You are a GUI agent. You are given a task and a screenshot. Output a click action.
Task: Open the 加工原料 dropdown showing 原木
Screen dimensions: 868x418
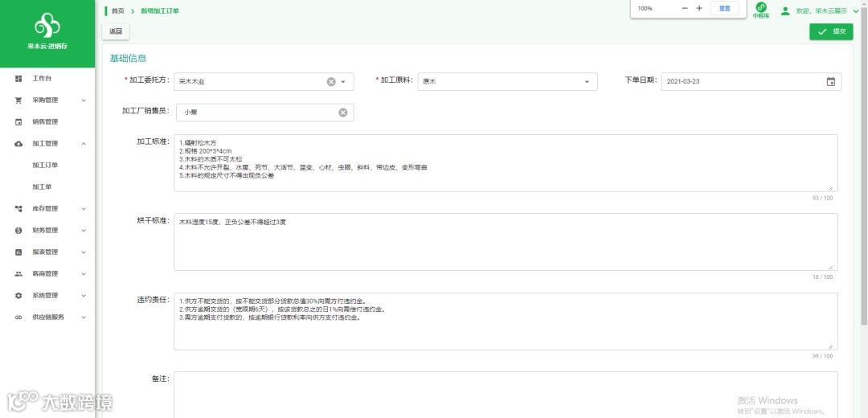tap(507, 82)
